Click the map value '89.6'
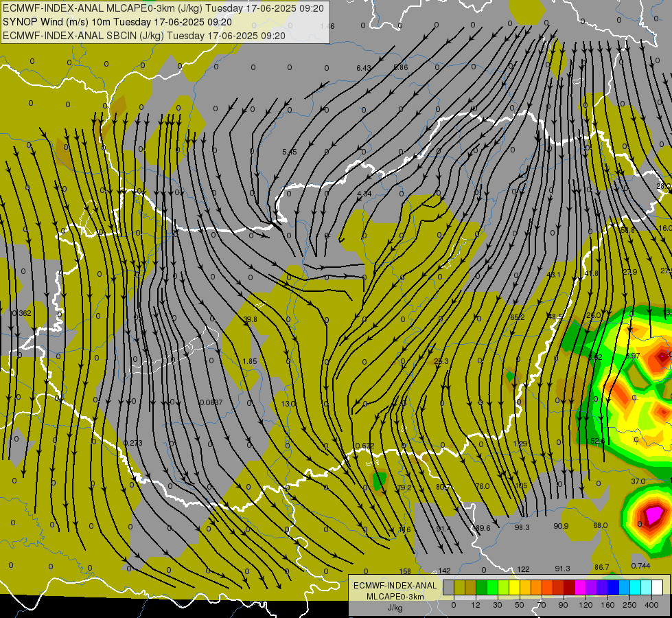 483,528
